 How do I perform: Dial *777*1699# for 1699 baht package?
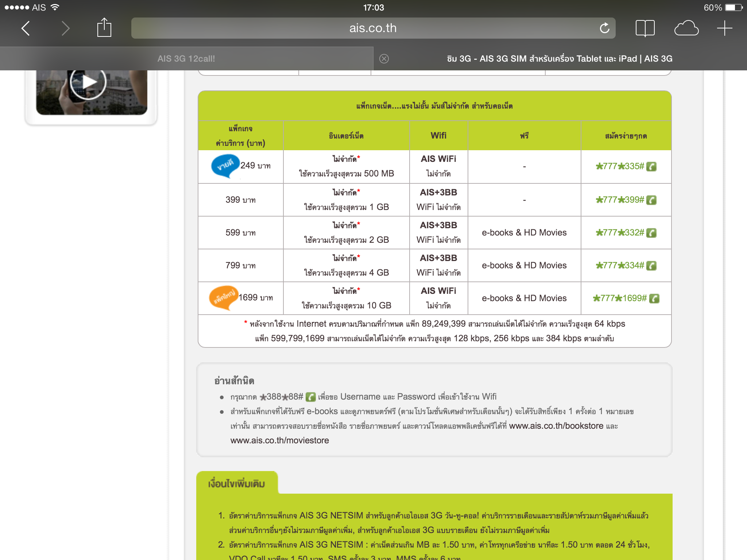point(620,298)
